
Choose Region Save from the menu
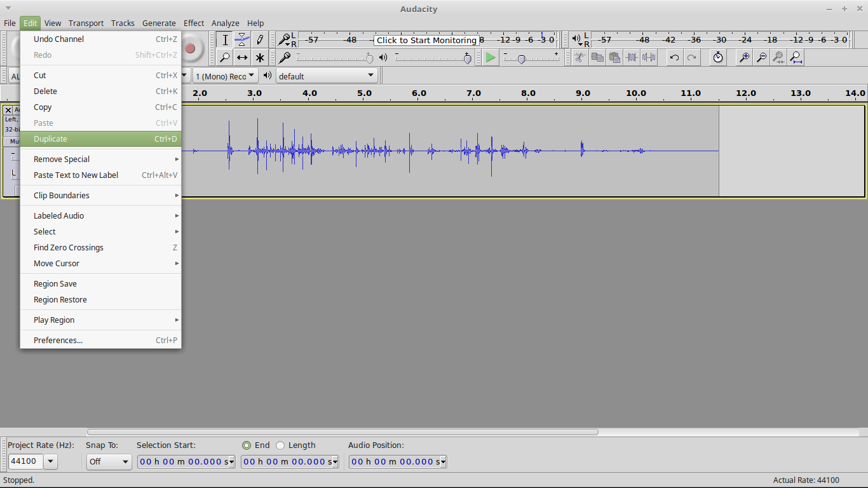coord(100,283)
